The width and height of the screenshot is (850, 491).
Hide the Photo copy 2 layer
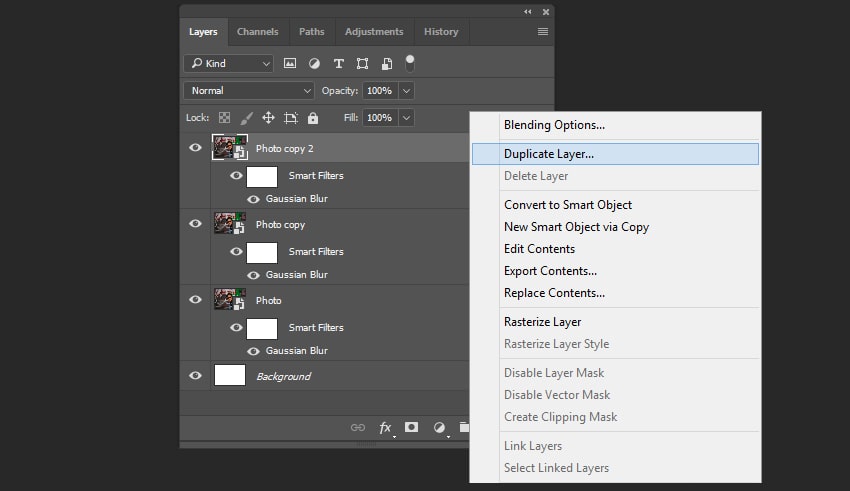click(196, 148)
